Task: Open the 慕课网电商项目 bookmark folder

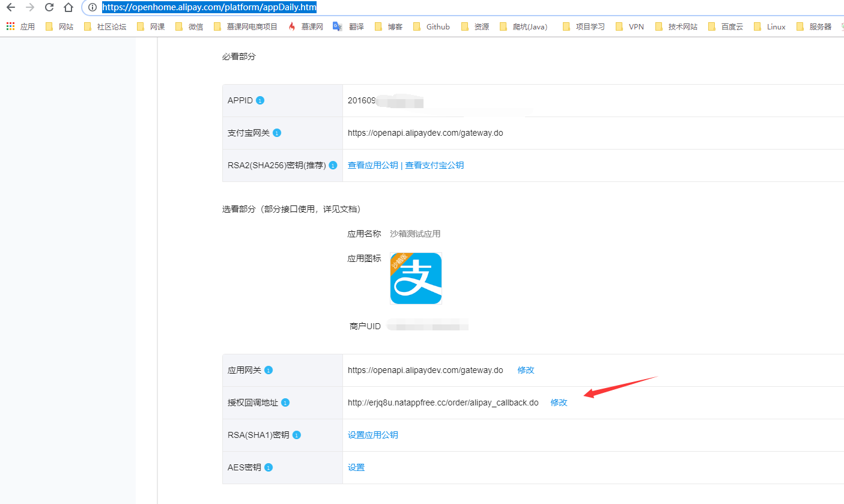Action: click(x=246, y=26)
